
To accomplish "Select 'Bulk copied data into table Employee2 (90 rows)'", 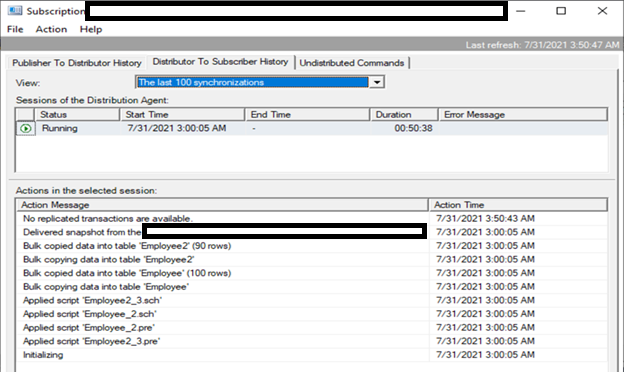I will (x=312, y=245).
